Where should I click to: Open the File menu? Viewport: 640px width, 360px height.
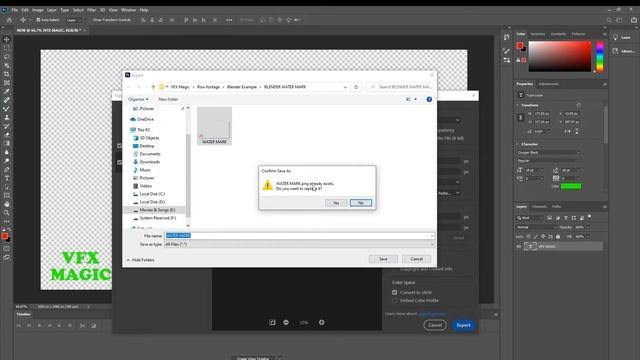pyautogui.click(x=15, y=10)
